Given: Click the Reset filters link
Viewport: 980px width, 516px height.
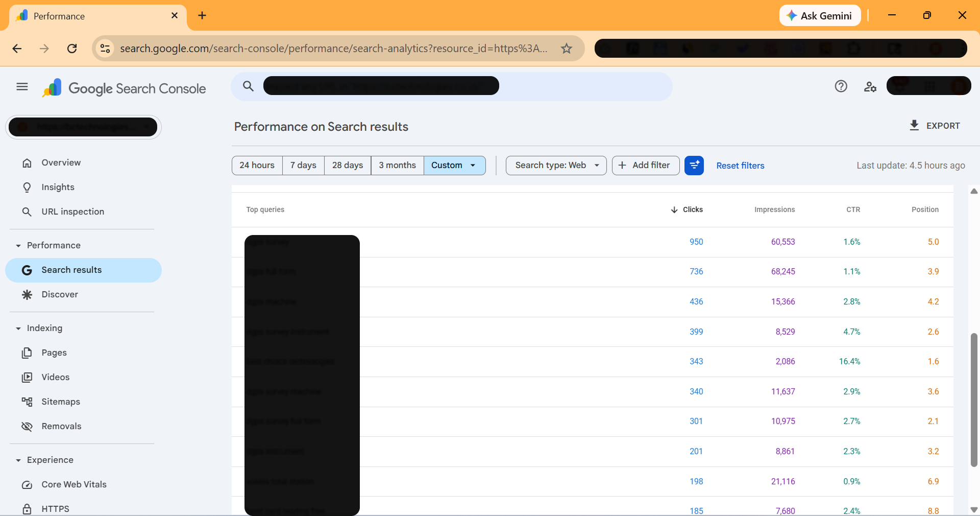Looking at the screenshot, I should 740,166.
